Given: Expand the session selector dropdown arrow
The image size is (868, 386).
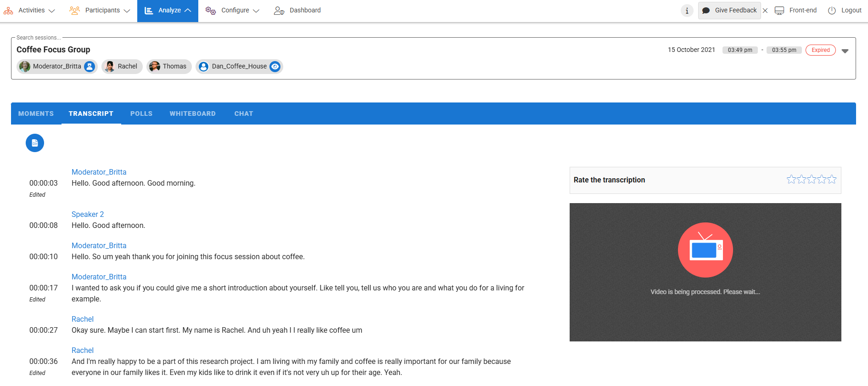Looking at the screenshot, I should pyautogui.click(x=845, y=51).
